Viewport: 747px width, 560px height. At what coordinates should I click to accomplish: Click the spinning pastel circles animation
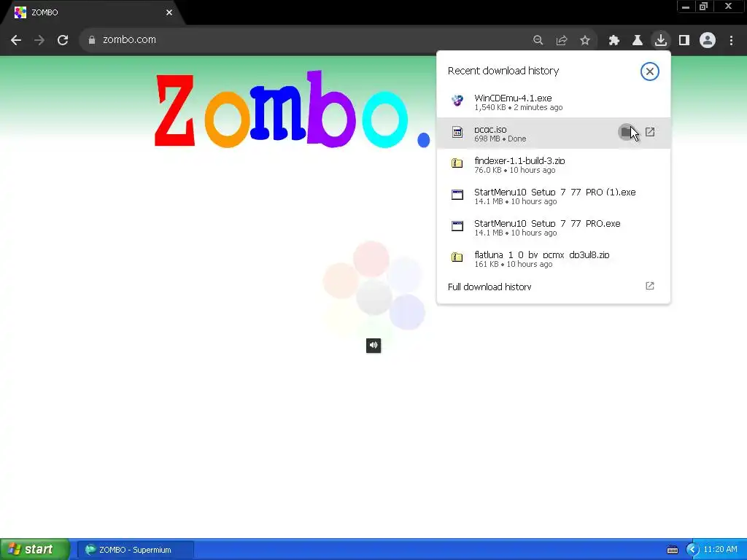[374, 290]
